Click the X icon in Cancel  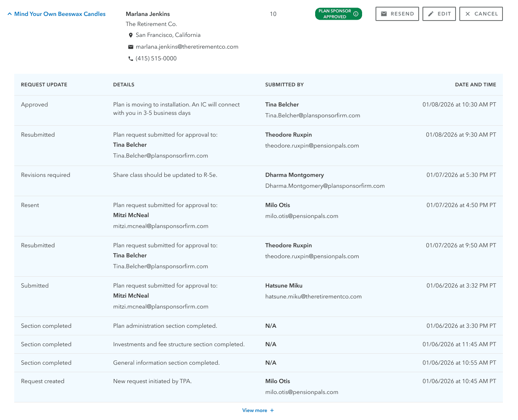coord(468,14)
